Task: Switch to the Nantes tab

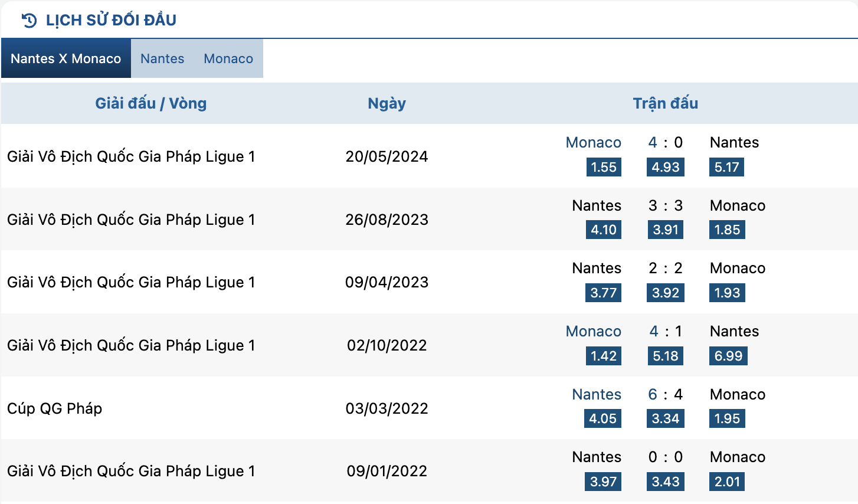Action: tap(162, 58)
